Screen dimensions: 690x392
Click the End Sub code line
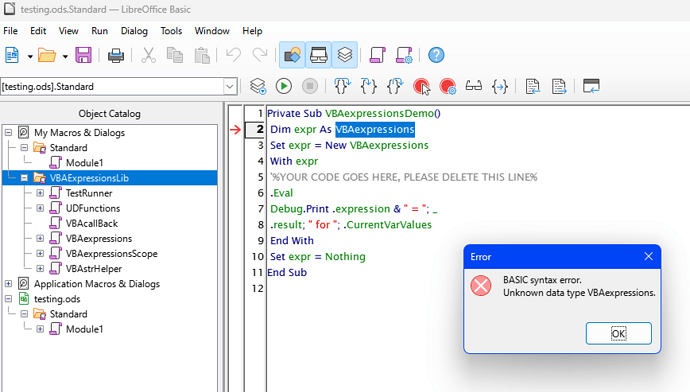pyautogui.click(x=287, y=272)
